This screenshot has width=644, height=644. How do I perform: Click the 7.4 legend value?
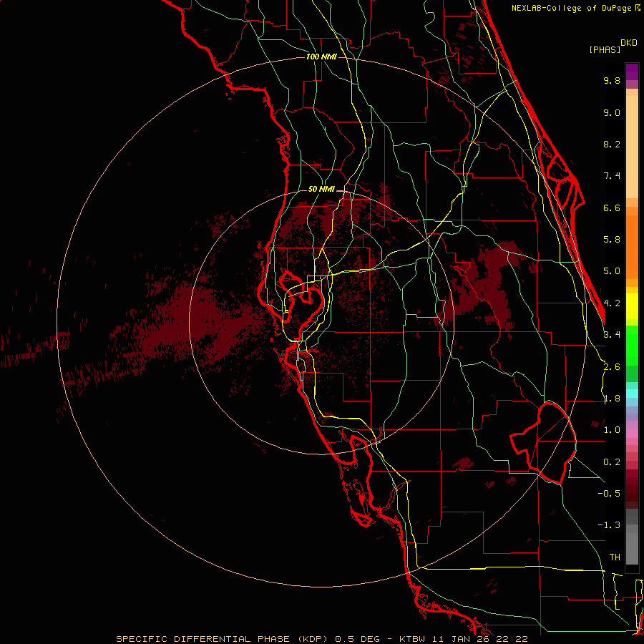(612, 176)
